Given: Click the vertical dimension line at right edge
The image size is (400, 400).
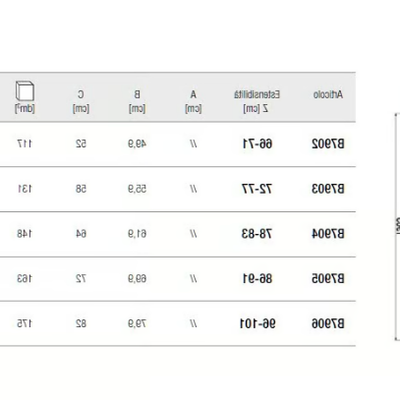Looking at the screenshot, I should [396, 227].
